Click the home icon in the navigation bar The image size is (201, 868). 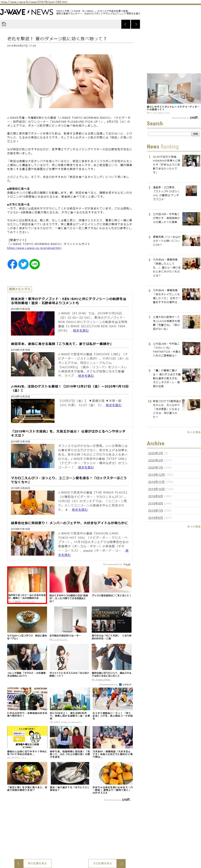[x=4, y=24]
